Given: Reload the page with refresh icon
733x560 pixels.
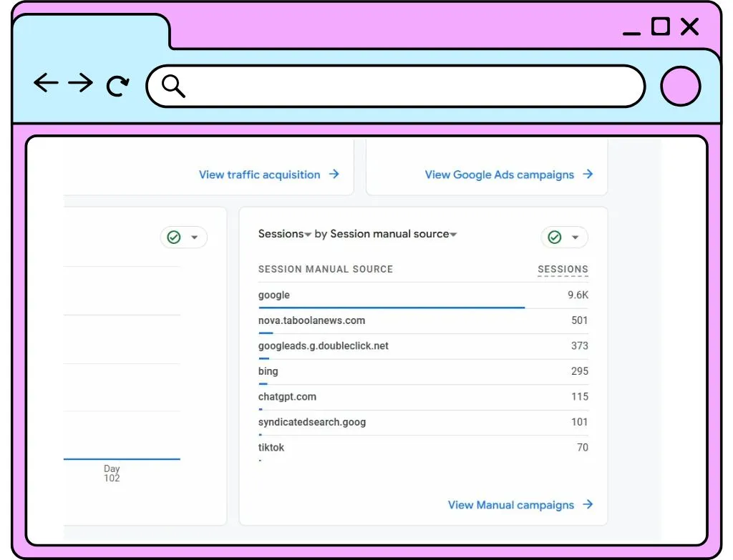Looking at the screenshot, I should [x=117, y=86].
